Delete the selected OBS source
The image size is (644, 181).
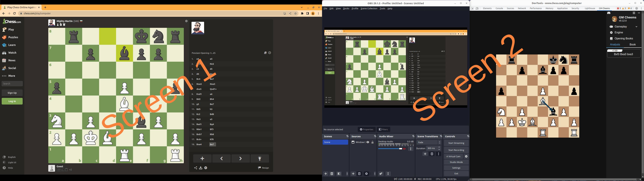click(360, 174)
